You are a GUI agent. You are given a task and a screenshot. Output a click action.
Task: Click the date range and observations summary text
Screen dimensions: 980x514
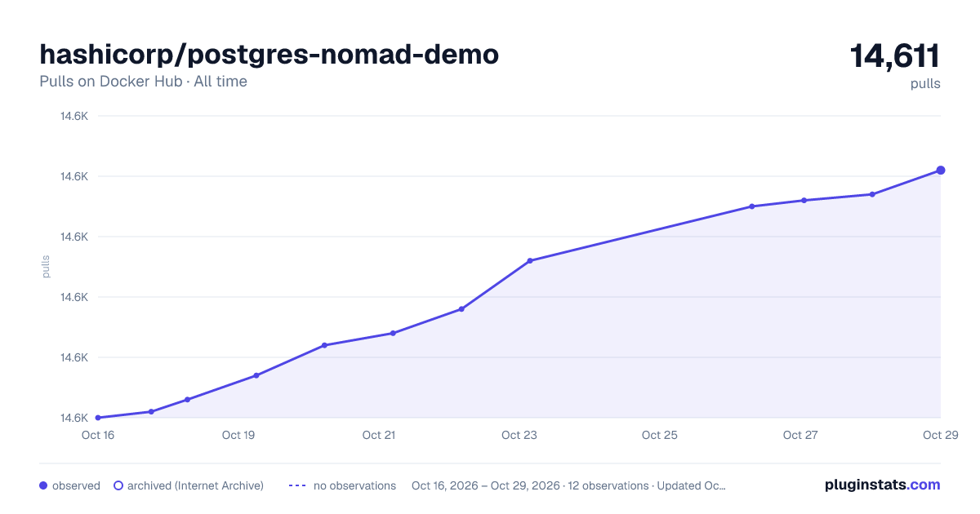pyautogui.click(x=568, y=485)
